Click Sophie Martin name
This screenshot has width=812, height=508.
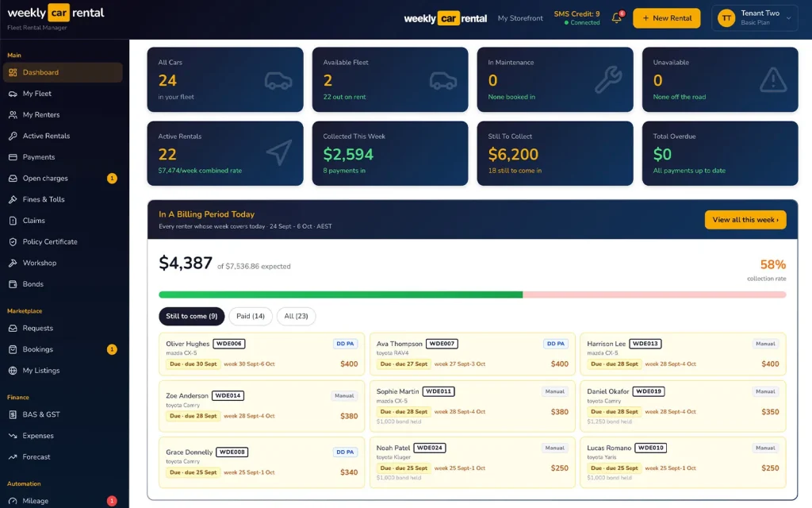coord(398,391)
